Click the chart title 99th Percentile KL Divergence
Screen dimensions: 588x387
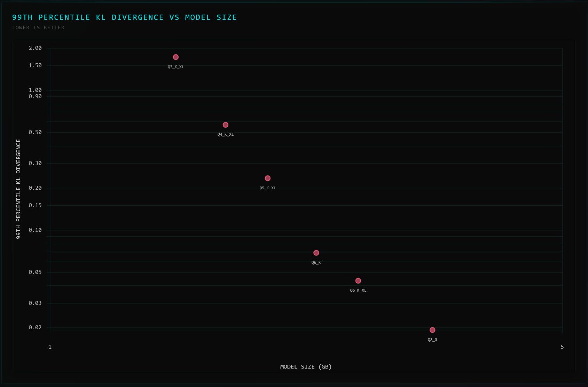124,17
